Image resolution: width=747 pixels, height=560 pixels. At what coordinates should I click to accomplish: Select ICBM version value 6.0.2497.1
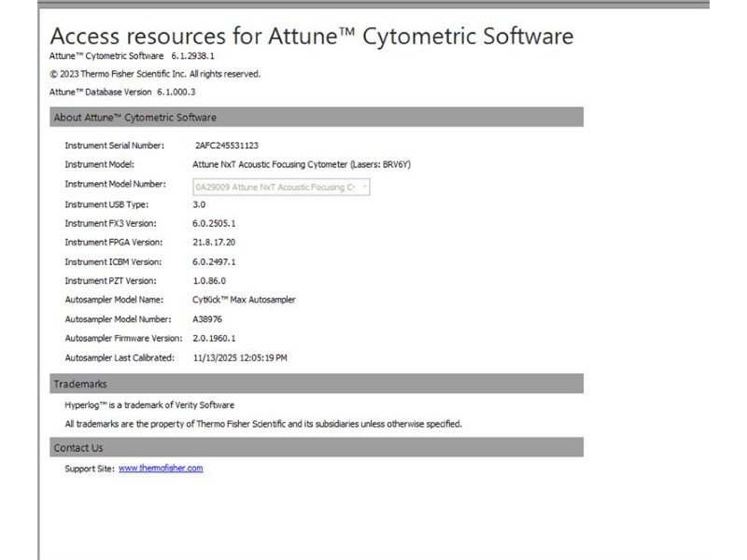(215, 262)
